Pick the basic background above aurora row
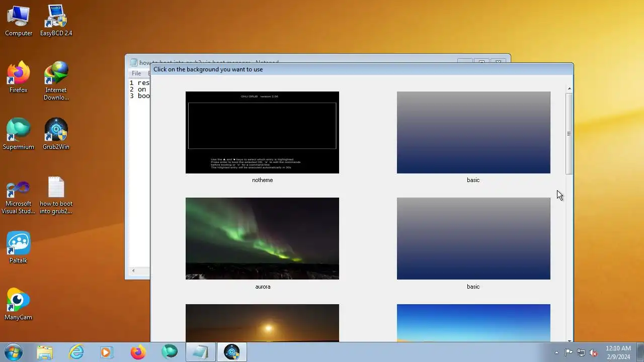Screen dimensions: 644x362 (473, 132)
